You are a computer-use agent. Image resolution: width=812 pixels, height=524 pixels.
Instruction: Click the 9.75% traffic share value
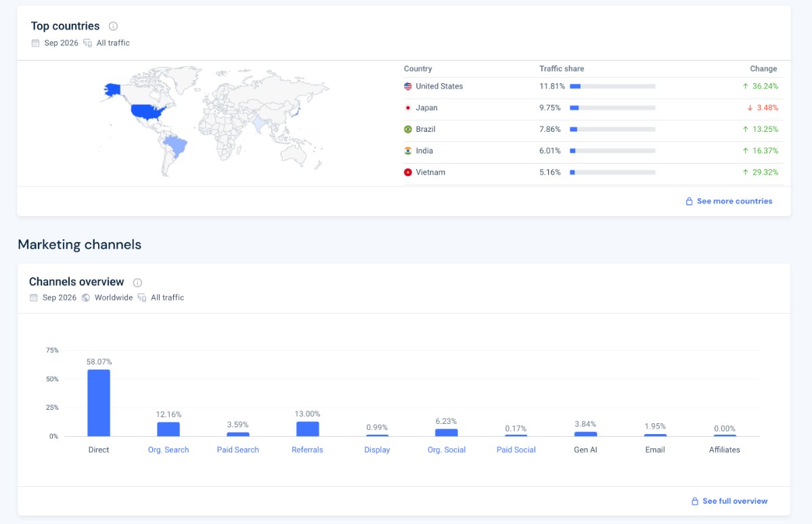pyautogui.click(x=550, y=108)
